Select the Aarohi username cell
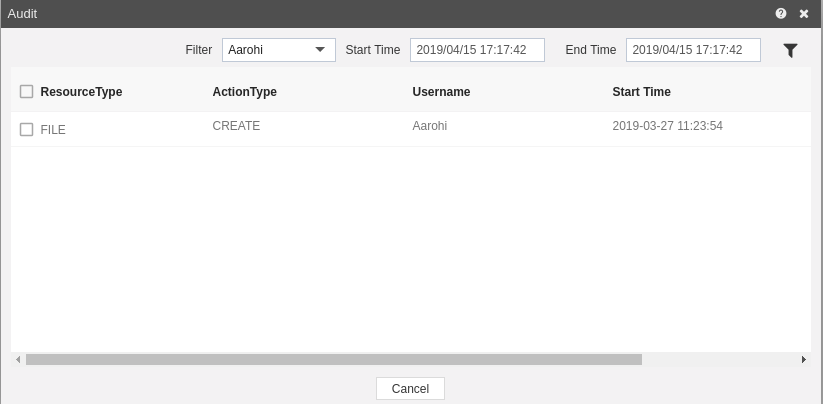This screenshot has height=404, width=823. (x=430, y=126)
